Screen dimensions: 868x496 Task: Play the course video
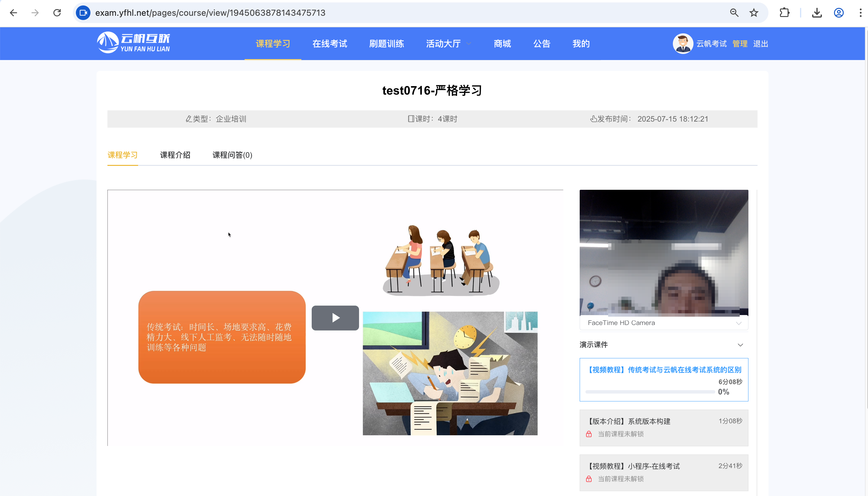pyautogui.click(x=335, y=318)
